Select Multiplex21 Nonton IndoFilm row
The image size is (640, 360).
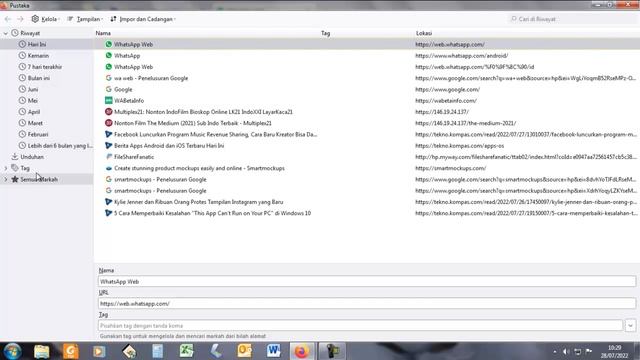coord(367,112)
